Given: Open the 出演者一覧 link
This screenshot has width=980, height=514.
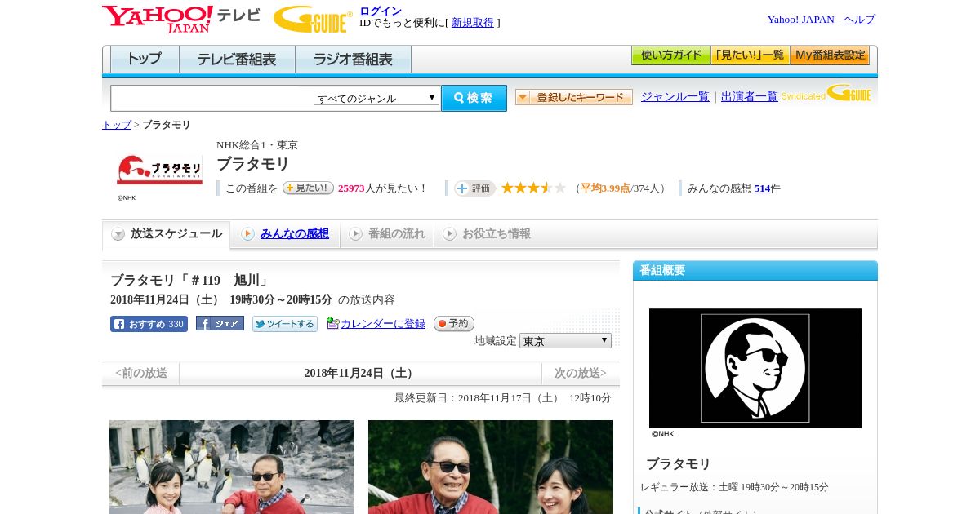Looking at the screenshot, I should pos(750,97).
